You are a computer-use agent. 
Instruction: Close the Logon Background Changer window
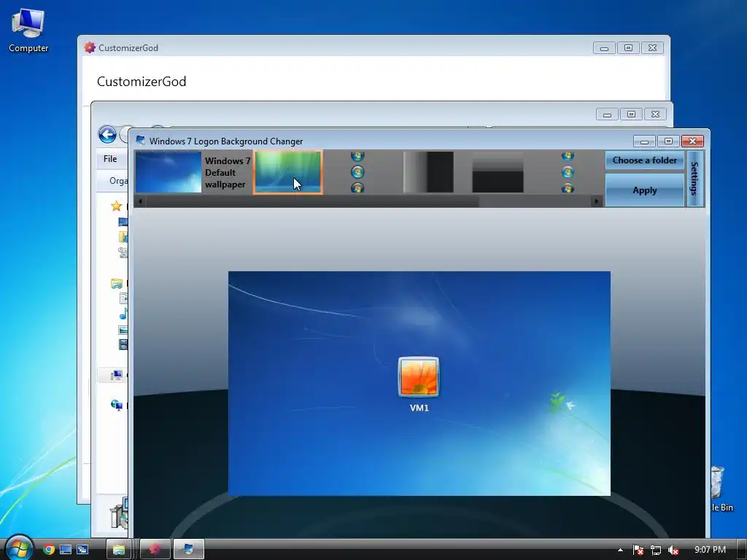pyautogui.click(x=693, y=141)
